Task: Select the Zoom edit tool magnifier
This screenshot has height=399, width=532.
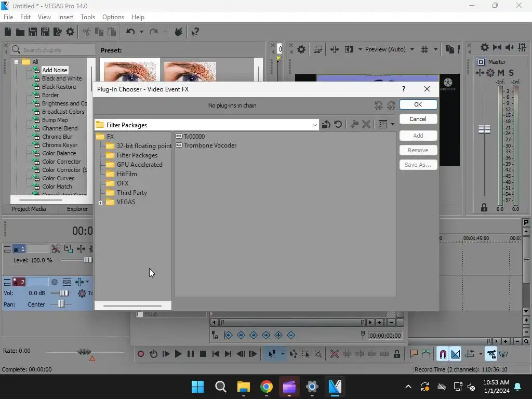Action: click(318, 354)
